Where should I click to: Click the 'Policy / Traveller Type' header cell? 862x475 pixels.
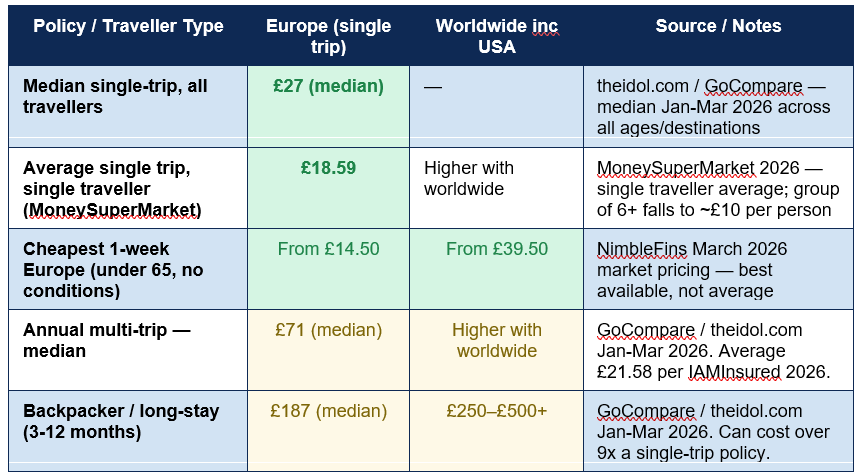[x=128, y=36]
